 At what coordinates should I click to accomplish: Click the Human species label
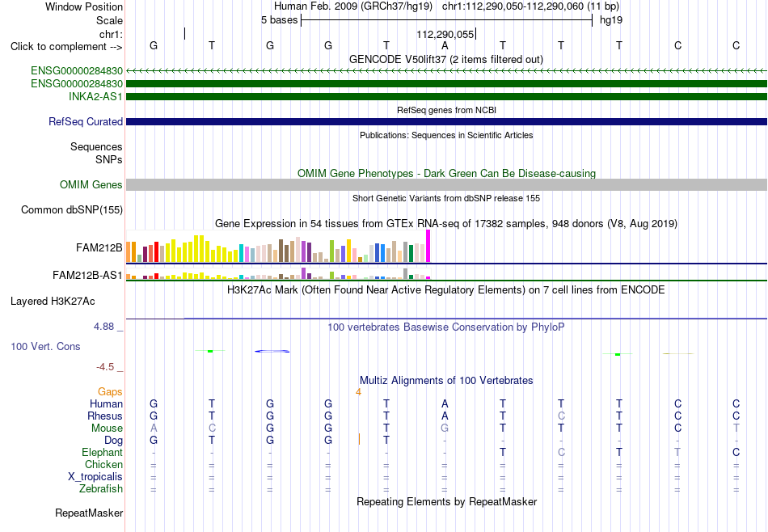pos(106,403)
